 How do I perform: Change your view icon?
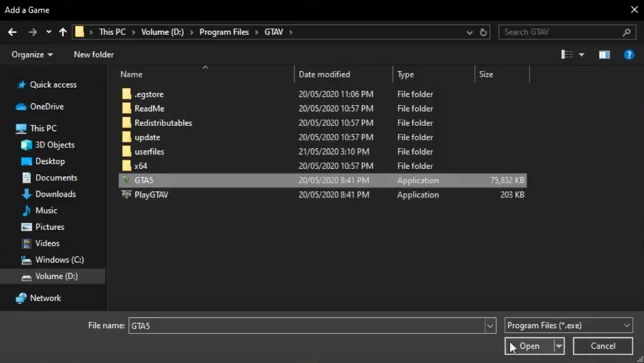coord(567,54)
